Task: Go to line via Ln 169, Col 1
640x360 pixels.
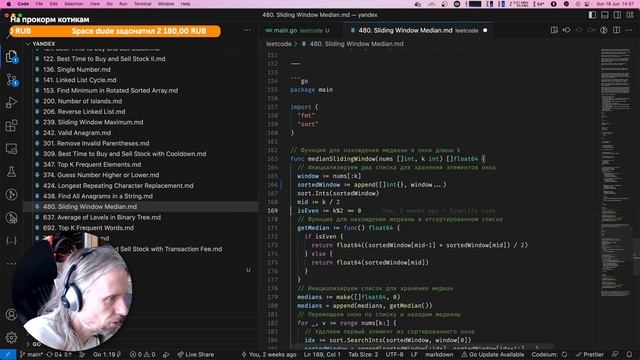Action: [x=322, y=354]
